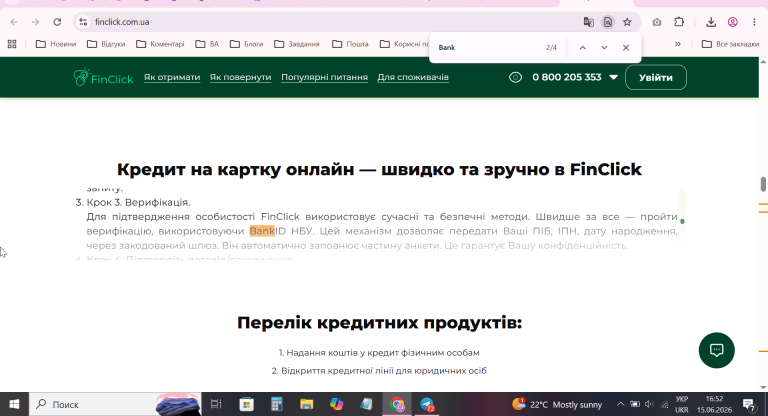Open the Downloads icon in toolbar
The height and width of the screenshot is (416, 768).
(711, 22)
